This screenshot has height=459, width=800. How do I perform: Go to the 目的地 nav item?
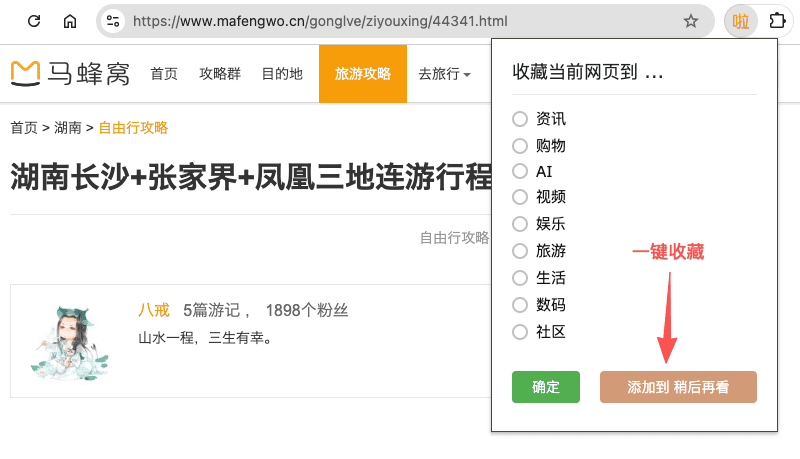(x=282, y=74)
